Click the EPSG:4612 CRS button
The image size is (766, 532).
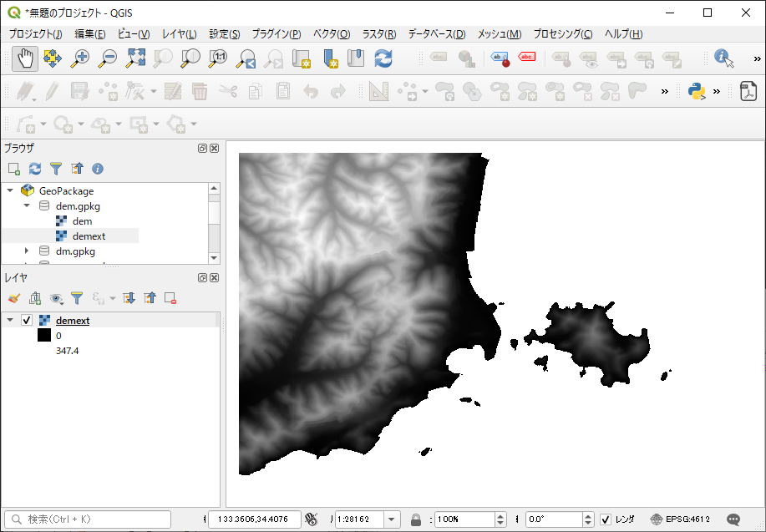[680, 519]
